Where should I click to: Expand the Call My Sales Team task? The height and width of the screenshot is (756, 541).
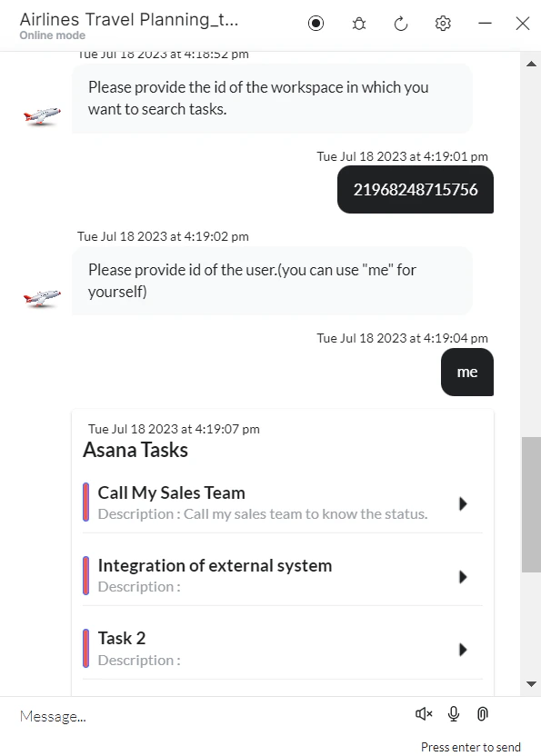pyautogui.click(x=463, y=502)
